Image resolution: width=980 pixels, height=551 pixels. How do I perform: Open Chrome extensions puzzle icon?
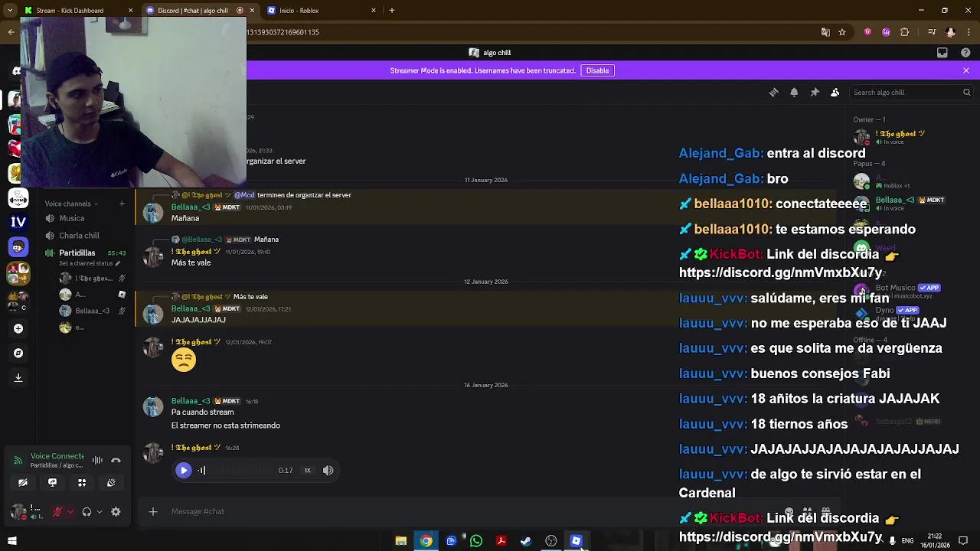pyautogui.click(x=905, y=32)
